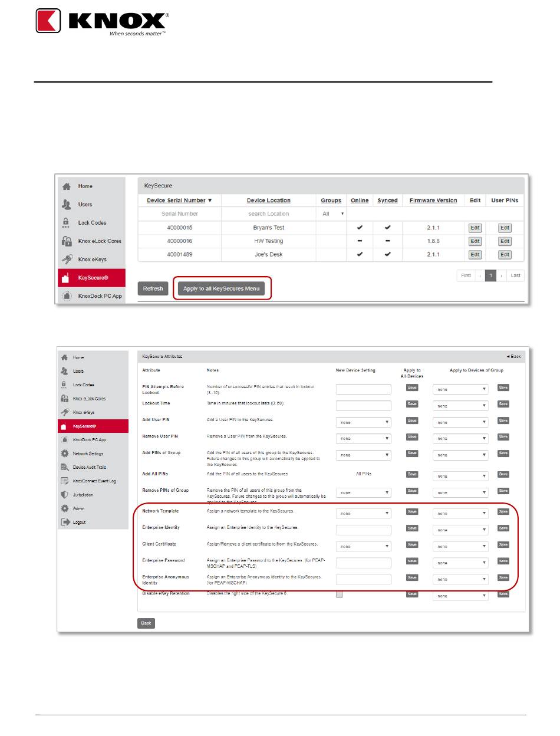The image size is (560, 736).
Task: Go to Last page in pagination
Action: [x=516, y=275]
